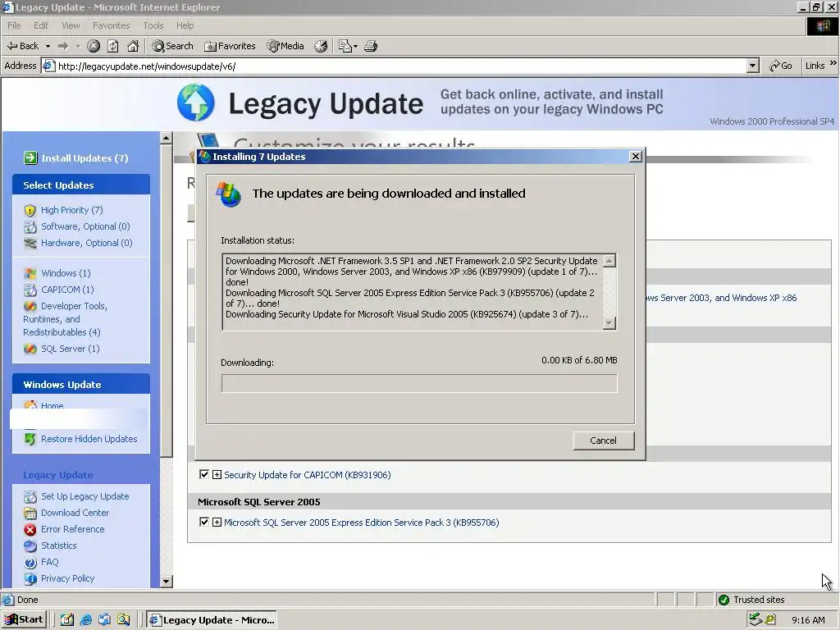Viewport: 840px width, 630px height.
Task: Click the Hardware, Optional icon
Action: tap(30, 243)
